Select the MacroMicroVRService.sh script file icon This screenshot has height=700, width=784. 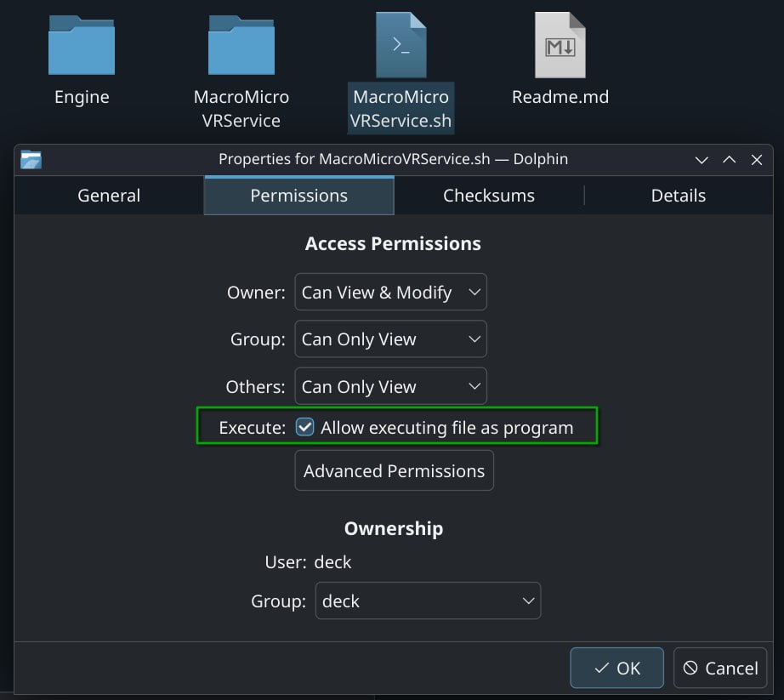coord(401,45)
